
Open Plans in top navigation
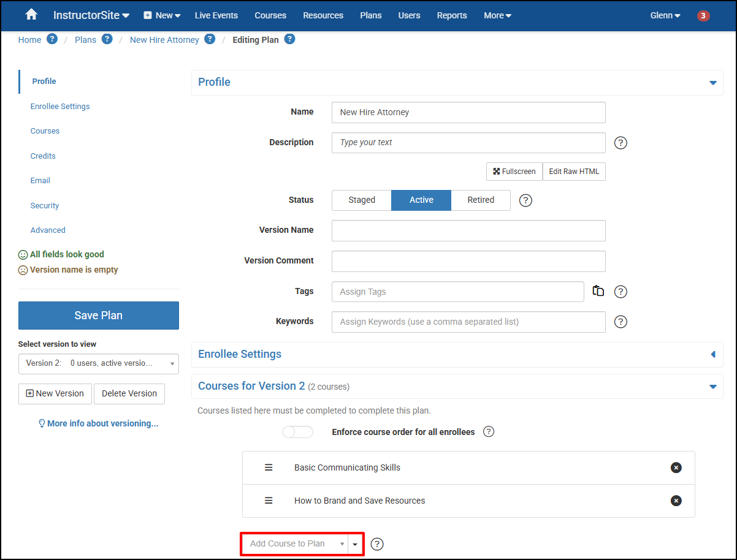pos(371,15)
